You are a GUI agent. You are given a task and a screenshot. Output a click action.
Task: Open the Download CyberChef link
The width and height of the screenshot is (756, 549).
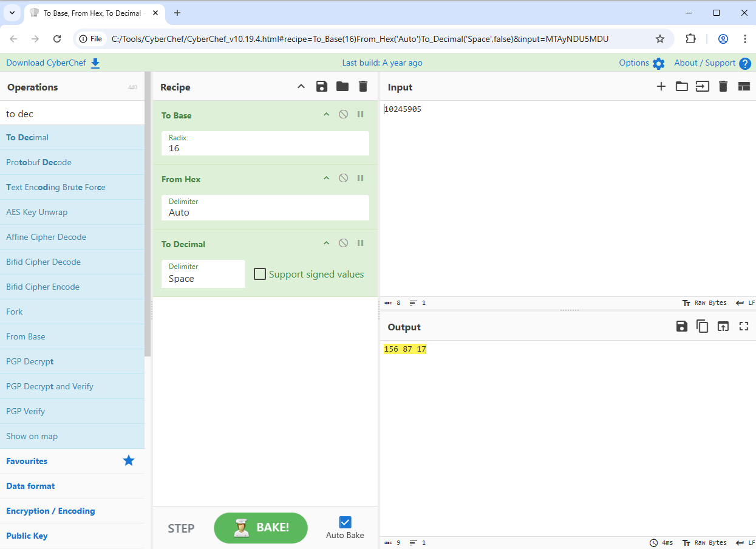coord(53,63)
